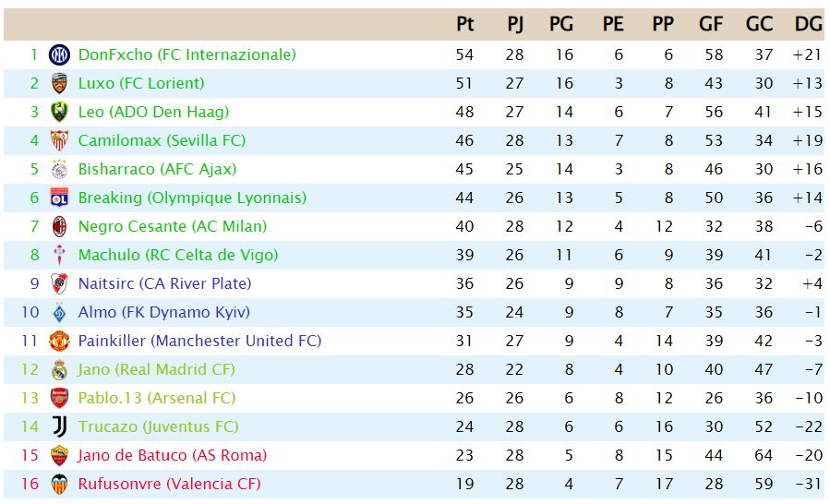830x504 pixels.
Task: Open Almo (FK Dynamo Kyiv) link
Action: tap(164, 312)
